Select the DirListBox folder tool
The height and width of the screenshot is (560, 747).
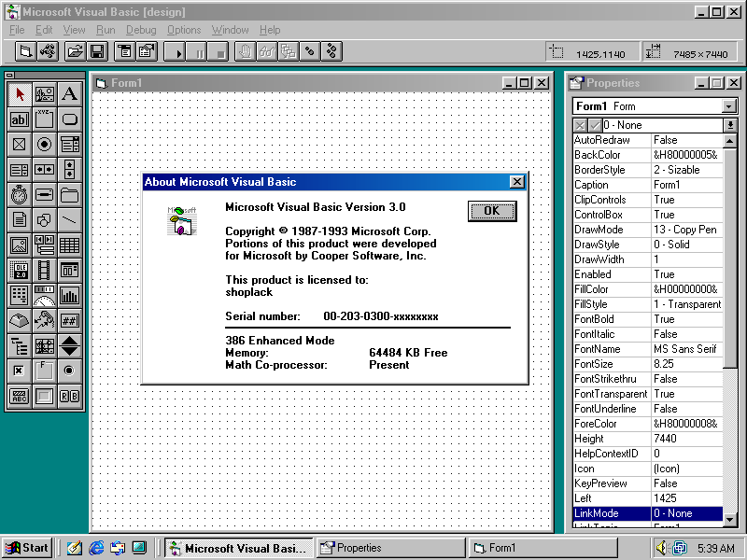[x=69, y=195]
